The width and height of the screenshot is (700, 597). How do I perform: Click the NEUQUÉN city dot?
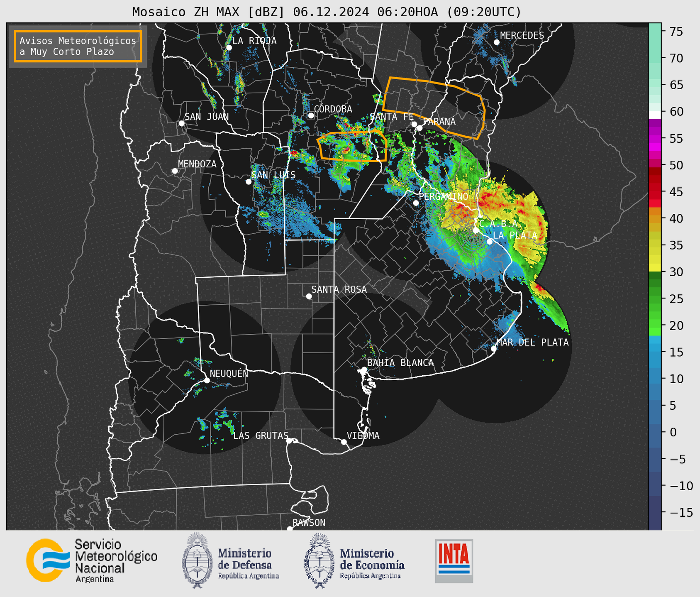tap(207, 380)
